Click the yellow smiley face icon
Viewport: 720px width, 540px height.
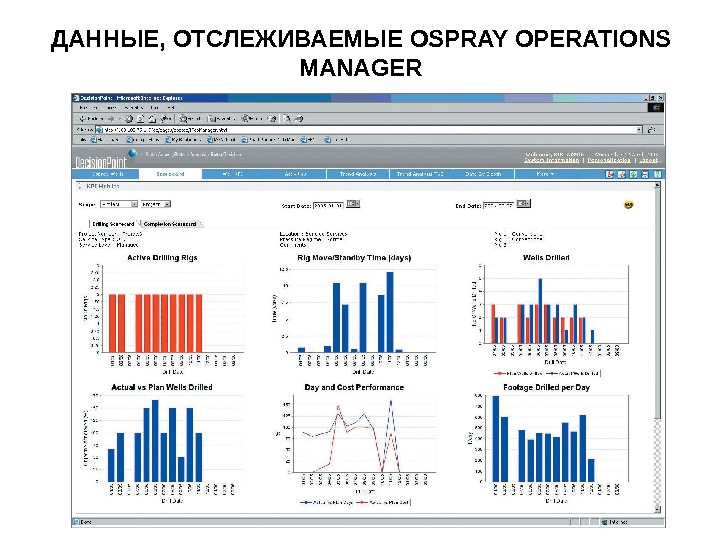pos(629,205)
